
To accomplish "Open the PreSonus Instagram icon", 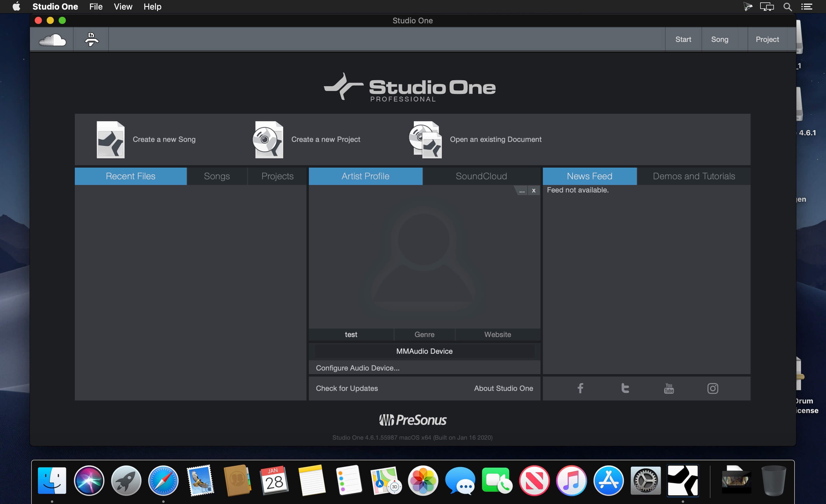I will click(713, 388).
